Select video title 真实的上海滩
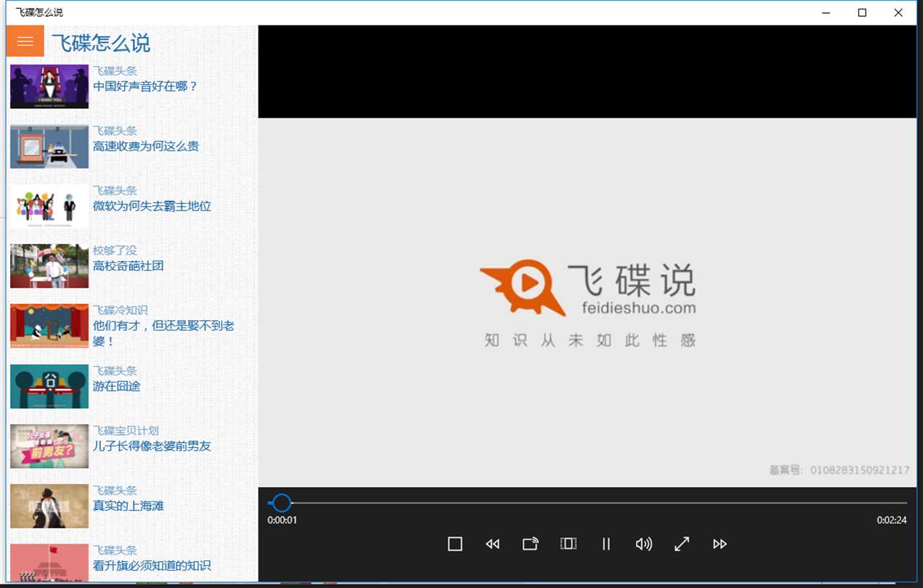923x588 pixels. pyautogui.click(x=129, y=506)
